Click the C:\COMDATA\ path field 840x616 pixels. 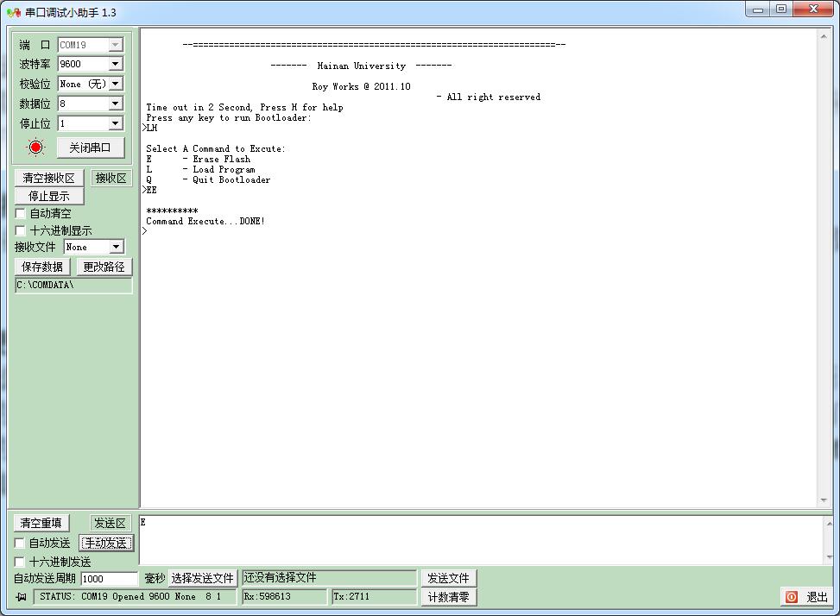coord(73,286)
